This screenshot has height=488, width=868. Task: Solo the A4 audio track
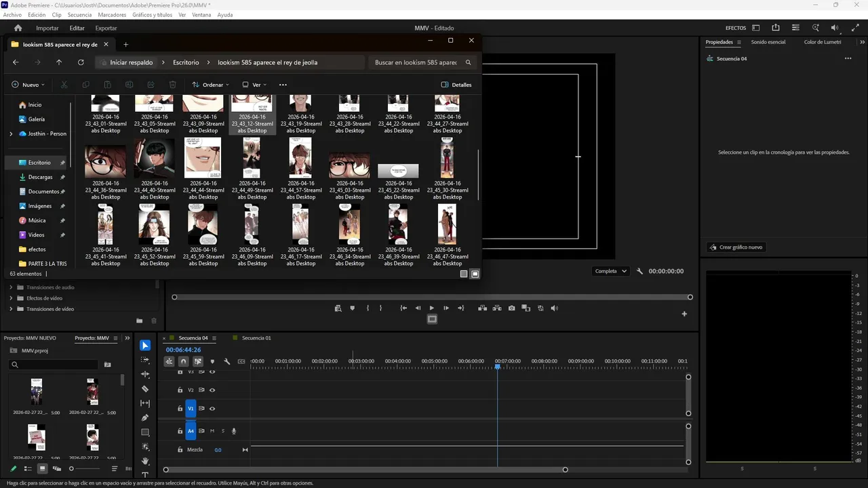point(222,431)
